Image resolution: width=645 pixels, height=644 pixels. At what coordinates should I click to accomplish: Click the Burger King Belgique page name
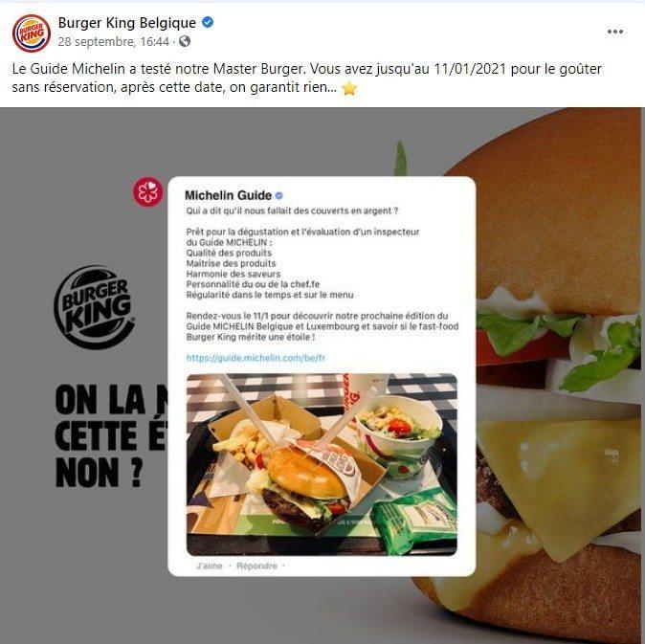[127, 23]
